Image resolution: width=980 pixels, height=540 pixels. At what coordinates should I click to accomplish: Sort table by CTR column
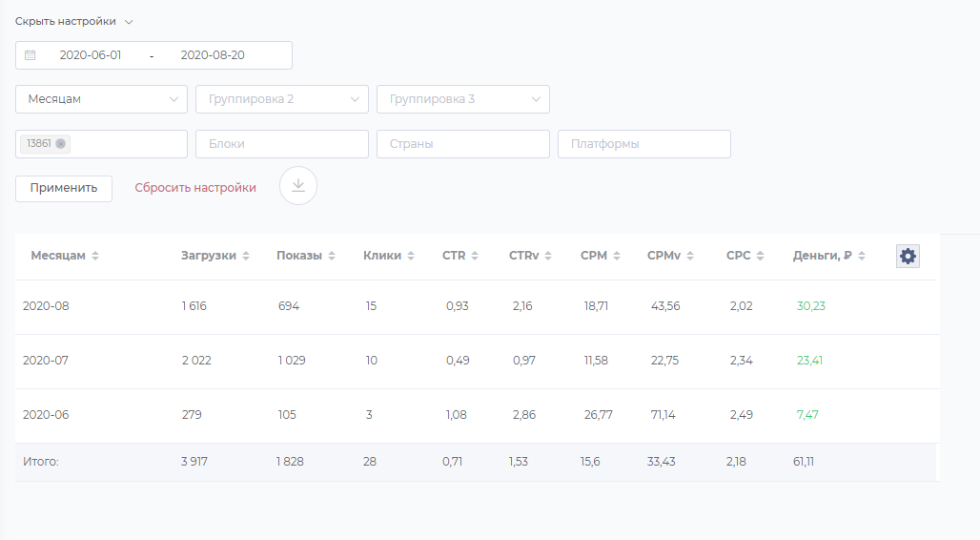[x=475, y=256]
